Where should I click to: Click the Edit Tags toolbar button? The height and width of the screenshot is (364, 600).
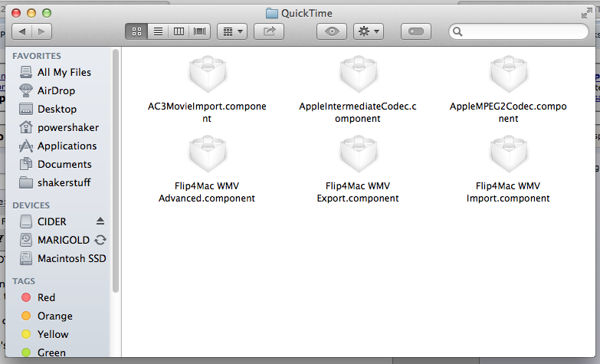[416, 31]
